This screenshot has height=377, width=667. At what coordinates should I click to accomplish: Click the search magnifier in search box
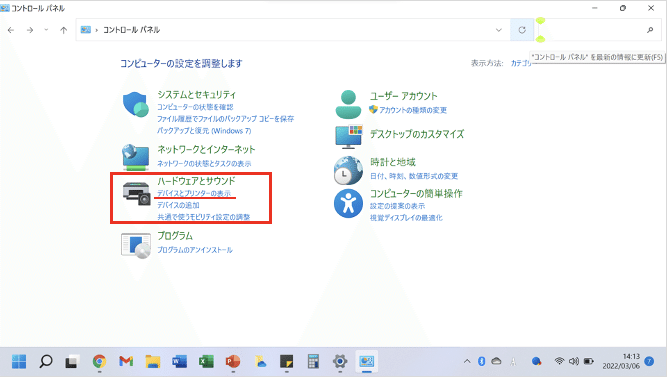click(650, 30)
